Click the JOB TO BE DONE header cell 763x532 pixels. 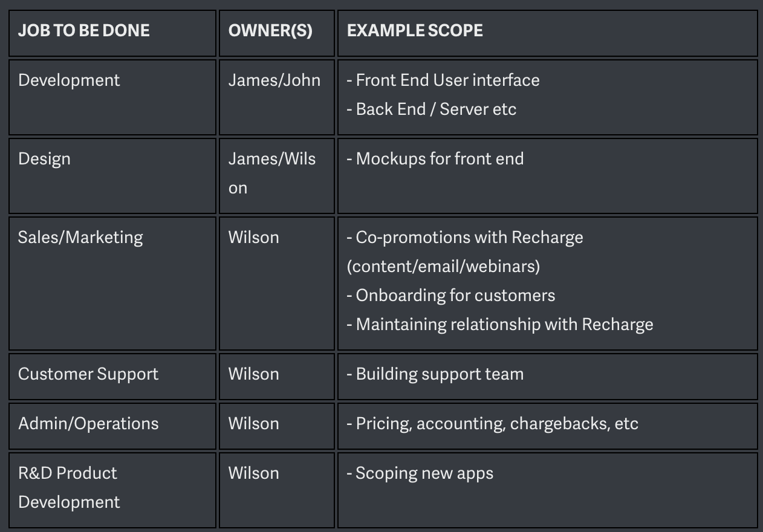point(112,33)
